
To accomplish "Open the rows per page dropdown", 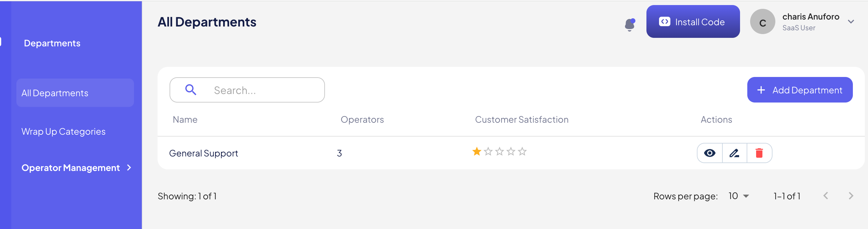I will [738, 196].
